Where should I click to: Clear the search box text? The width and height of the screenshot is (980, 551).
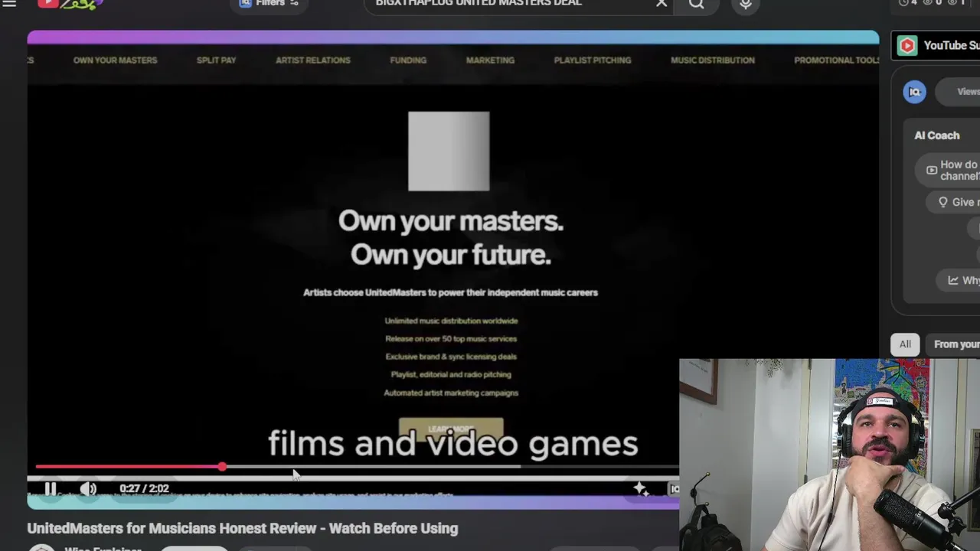click(x=661, y=4)
